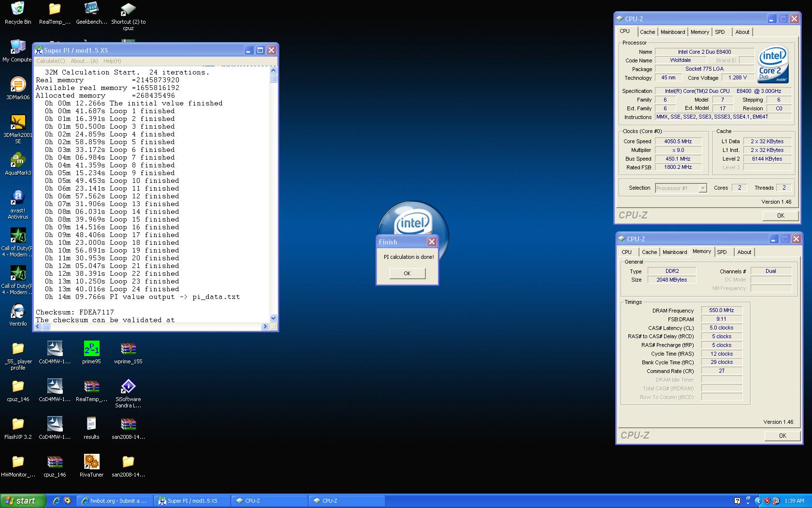Click the Name field Intel Core 2 Duo E8400
Image resolution: width=812 pixels, height=508 pixels.
pyautogui.click(x=704, y=52)
